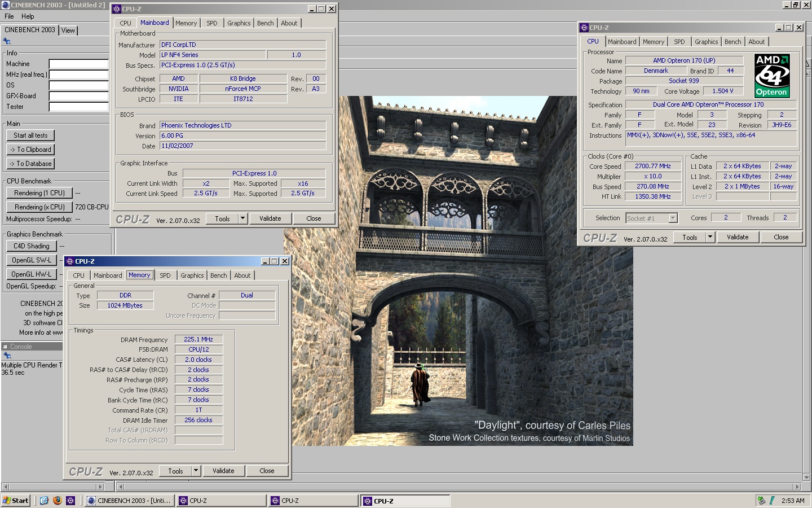This screenshot has width=812, height=508.
Task: Click Close button in the Opteron CPU-Z window
Action: 781,237
